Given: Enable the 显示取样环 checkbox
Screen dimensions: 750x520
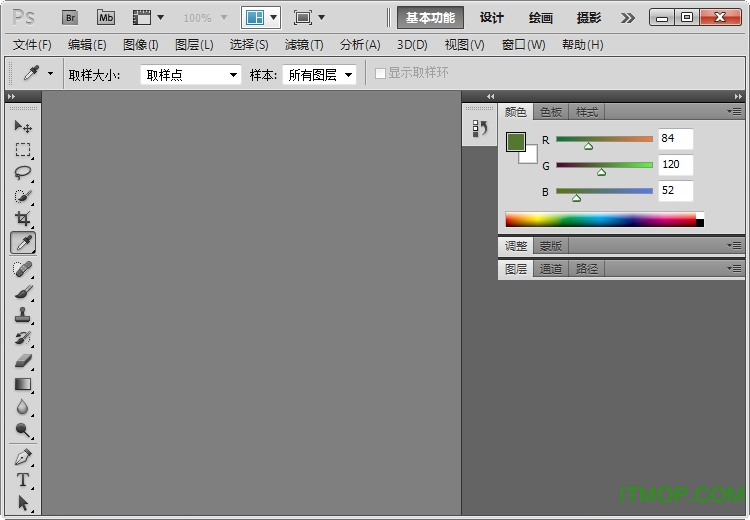Looking at the screenshot, I should (x=380, y=74).
